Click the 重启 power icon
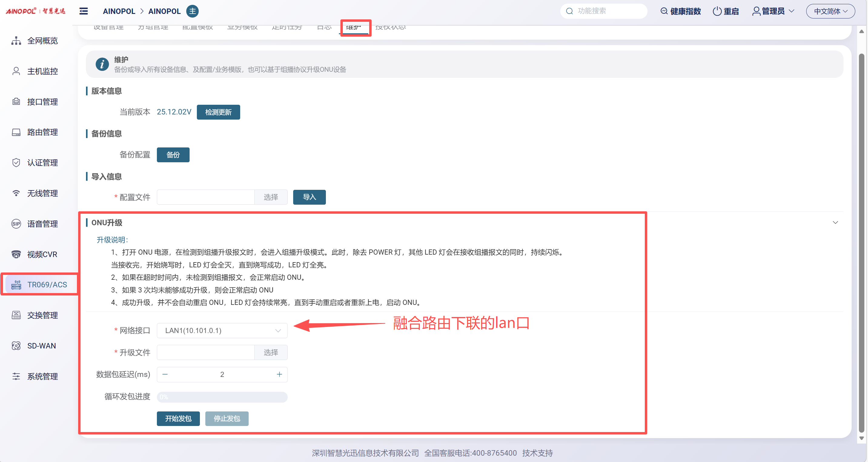The width and height of the screenshot is (868, 462). point(717,11)
